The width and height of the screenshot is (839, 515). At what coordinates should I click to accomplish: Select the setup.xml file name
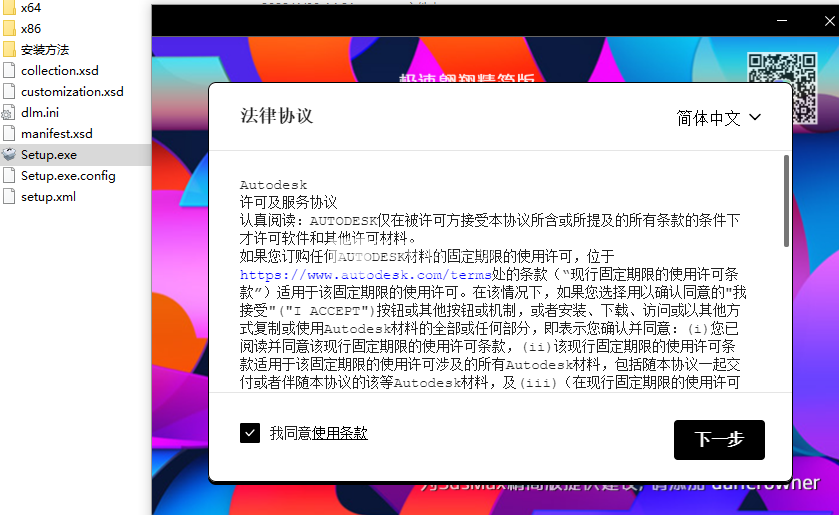[x=48, y=196]
